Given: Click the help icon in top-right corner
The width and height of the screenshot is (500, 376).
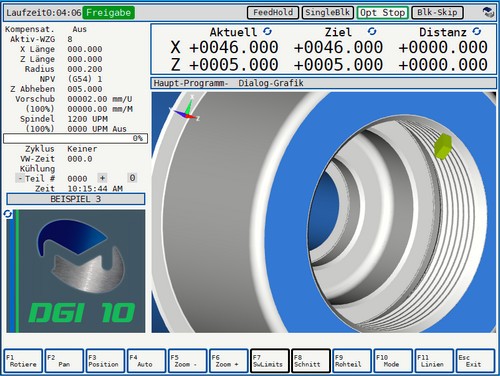Looking at the screenshot, I should pos(488,13).
